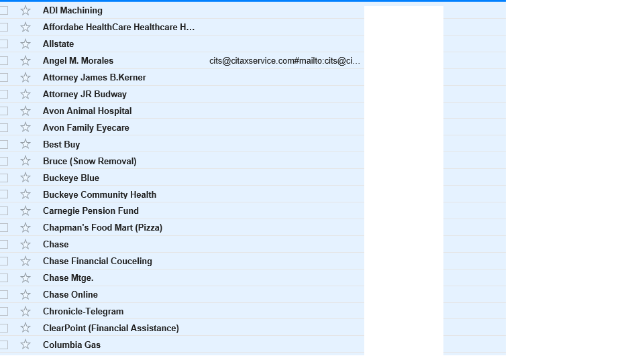Open Avon Animal Hospital contact
Image resolution: width=644 pixels, height=362 pixels.
click(x=87, y=111)
